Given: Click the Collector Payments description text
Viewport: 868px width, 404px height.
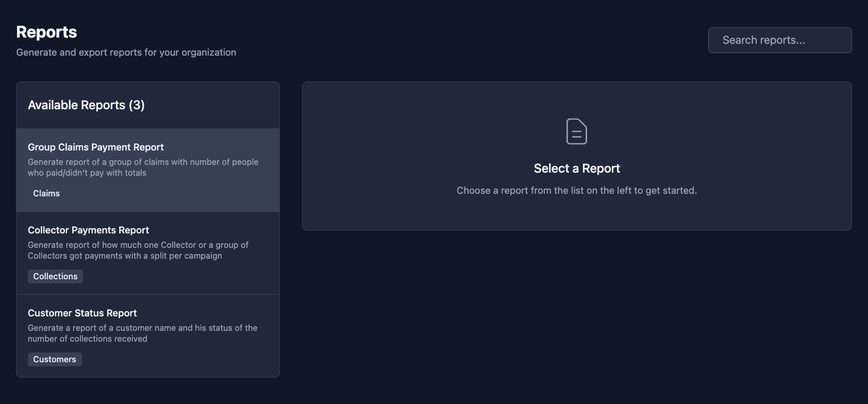Looking at the screenshot, I should [x=138, y=245].
